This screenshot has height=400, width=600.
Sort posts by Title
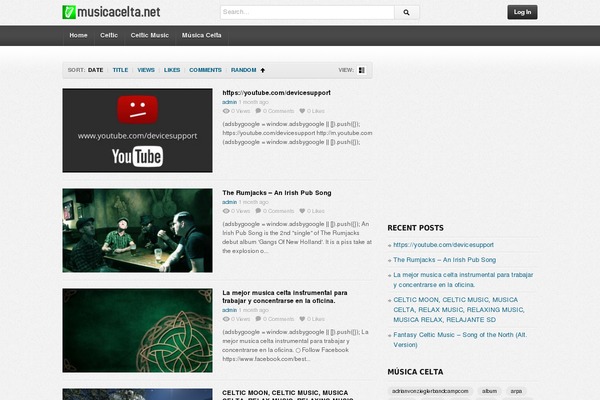point(120,70)
